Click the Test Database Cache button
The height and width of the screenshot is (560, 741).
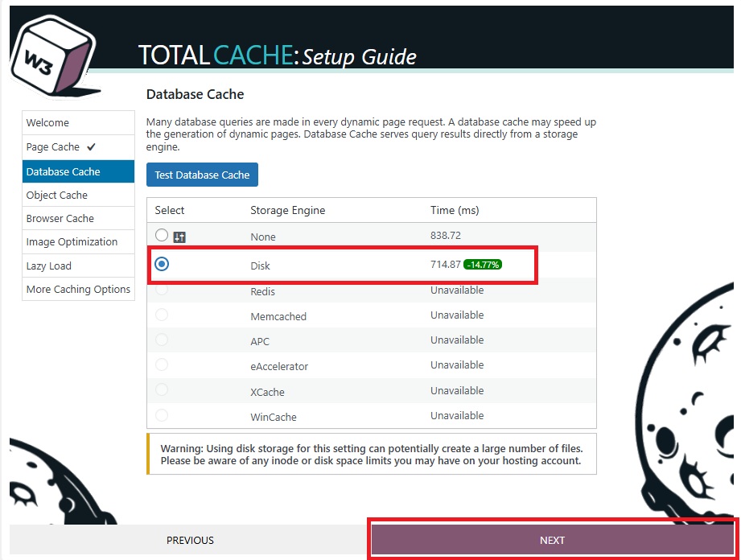point(202,175)
